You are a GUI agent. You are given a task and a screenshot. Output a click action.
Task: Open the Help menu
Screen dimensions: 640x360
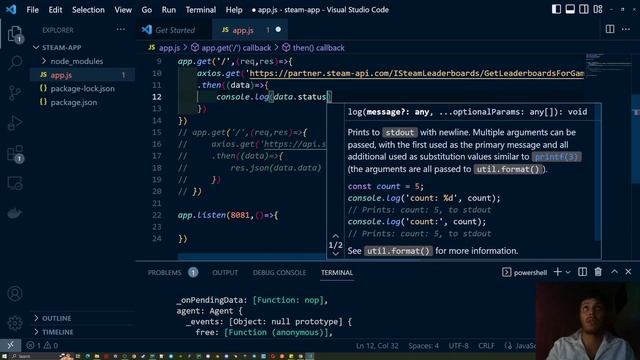tap(234, 10)
